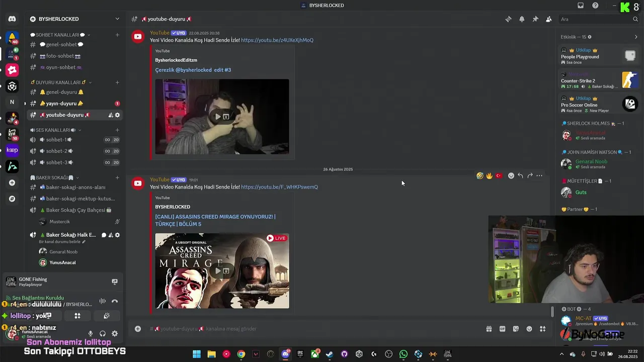Screen dimensions: 644x362
Task: Join Baker Sokağı Çay Bahçesi voice channel
Action: [x=74, y=210]
